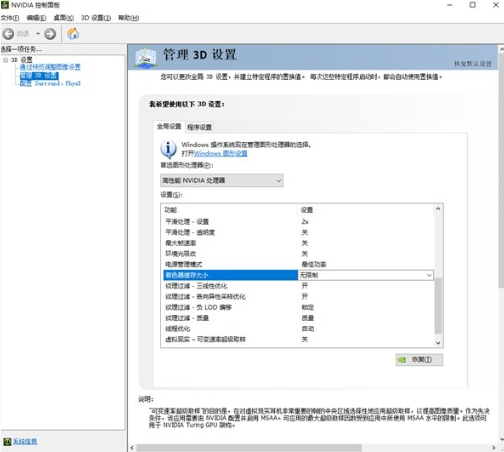Switch to the 程序设置 tab

(199, 127)
